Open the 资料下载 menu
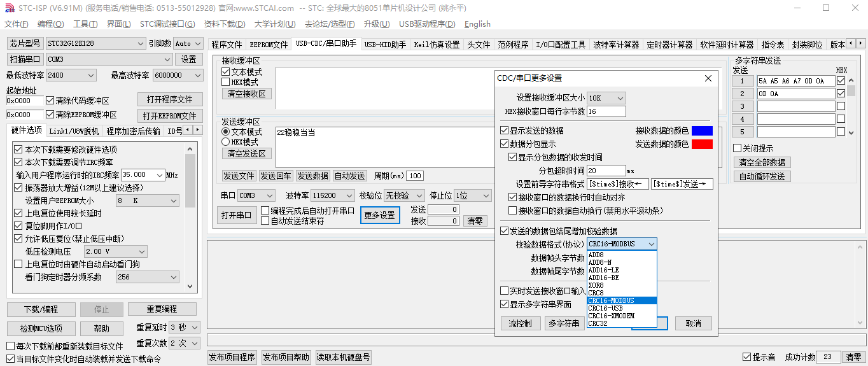Screen dimensions: 868x366 pyautogui.click(x=224, y=24)
